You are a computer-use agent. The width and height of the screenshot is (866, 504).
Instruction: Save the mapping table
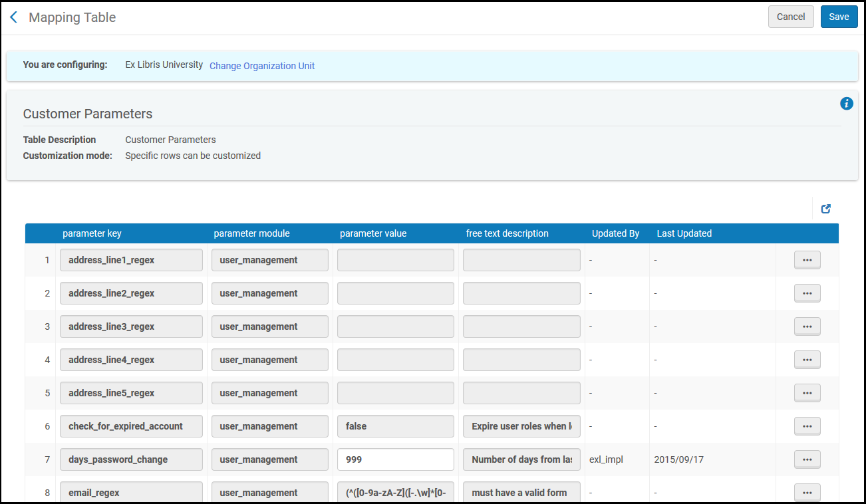[x=839, y=17]
